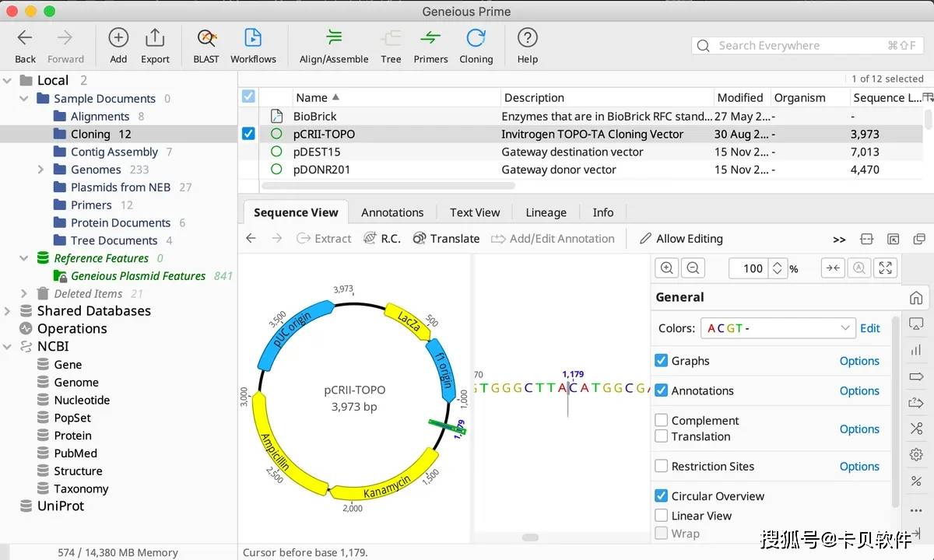
Task: Sort by the Name column header
Action: [x=396, y=97]
